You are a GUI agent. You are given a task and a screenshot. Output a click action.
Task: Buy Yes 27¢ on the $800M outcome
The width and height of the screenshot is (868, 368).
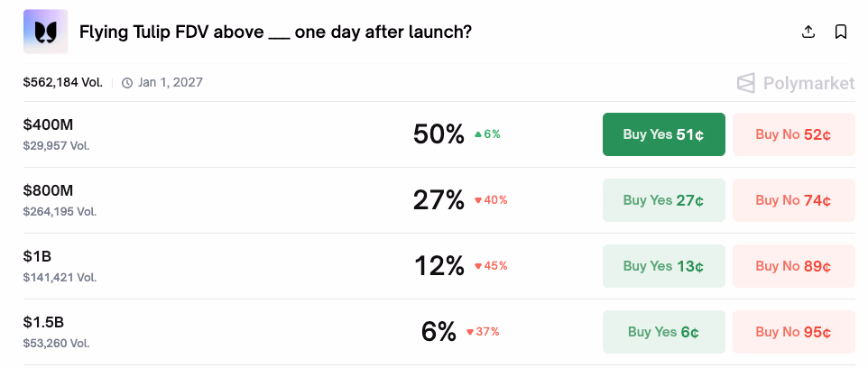(x=663, y=200)
